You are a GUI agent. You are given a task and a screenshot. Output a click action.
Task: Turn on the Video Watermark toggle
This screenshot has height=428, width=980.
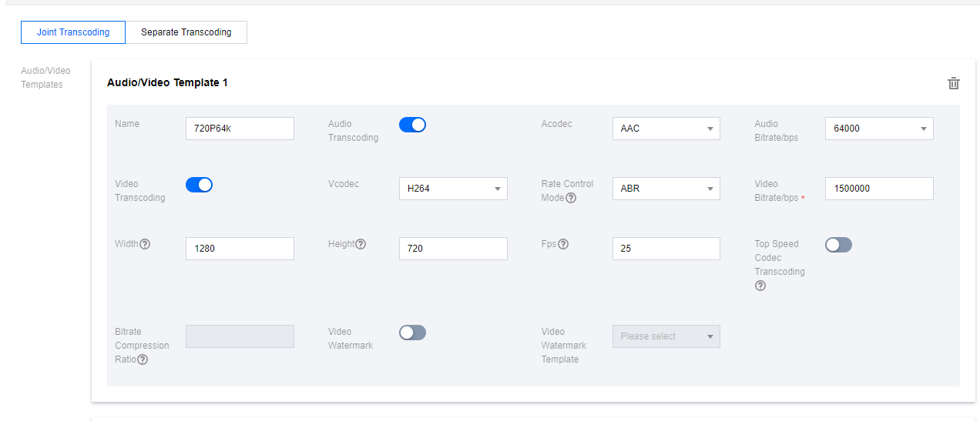[x=412, y=333]
